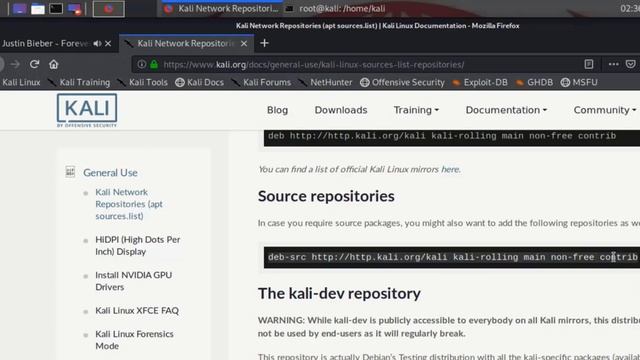The height and width of the screenshot is (360, 640).
Task: Click the kali.org URL address field
Action: pos(313,64)
